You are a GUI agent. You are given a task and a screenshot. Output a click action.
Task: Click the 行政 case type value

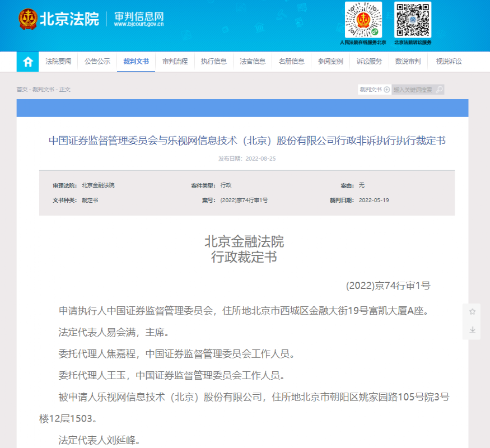[x=226, y=185]
